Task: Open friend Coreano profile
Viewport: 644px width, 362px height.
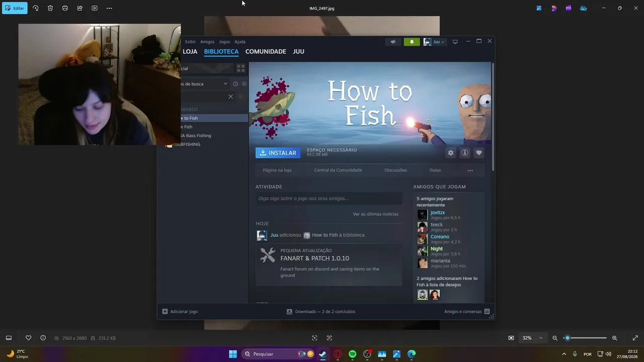Action: tap(440, 237)
